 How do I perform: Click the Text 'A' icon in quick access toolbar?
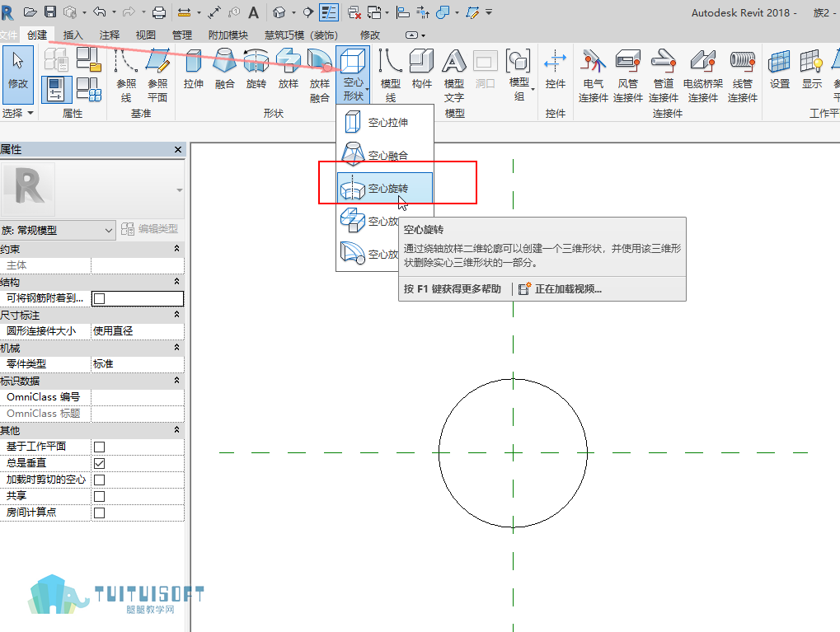254,12
